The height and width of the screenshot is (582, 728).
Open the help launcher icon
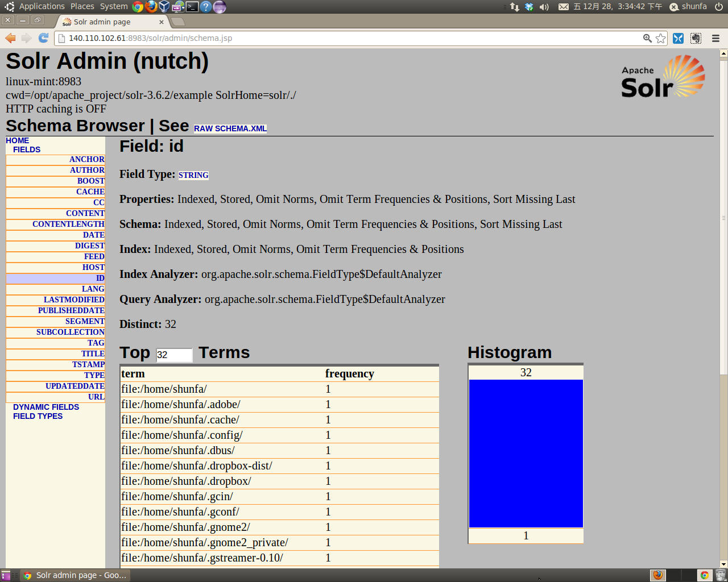tap(206, 7)
